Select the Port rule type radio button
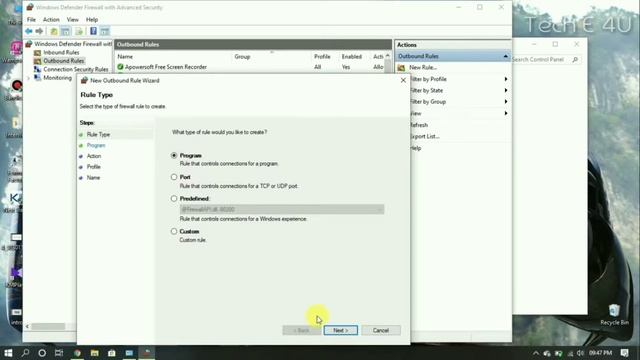Screen dimensions: 640x360 tap(174, 177)
